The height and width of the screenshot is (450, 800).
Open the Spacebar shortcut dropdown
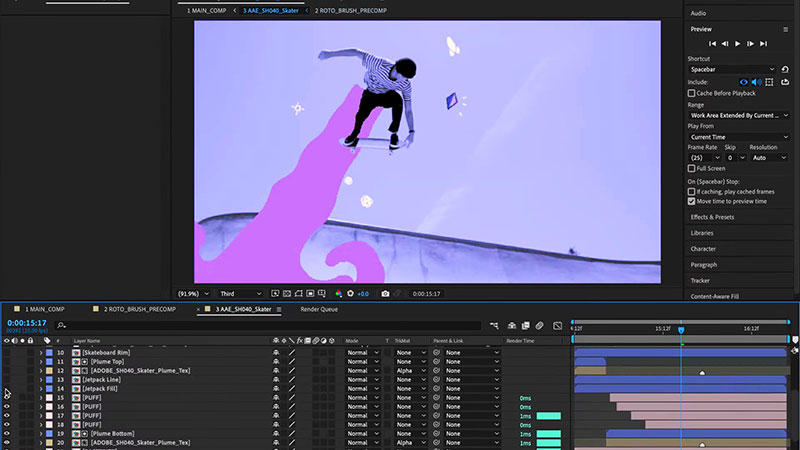[732, 69]
